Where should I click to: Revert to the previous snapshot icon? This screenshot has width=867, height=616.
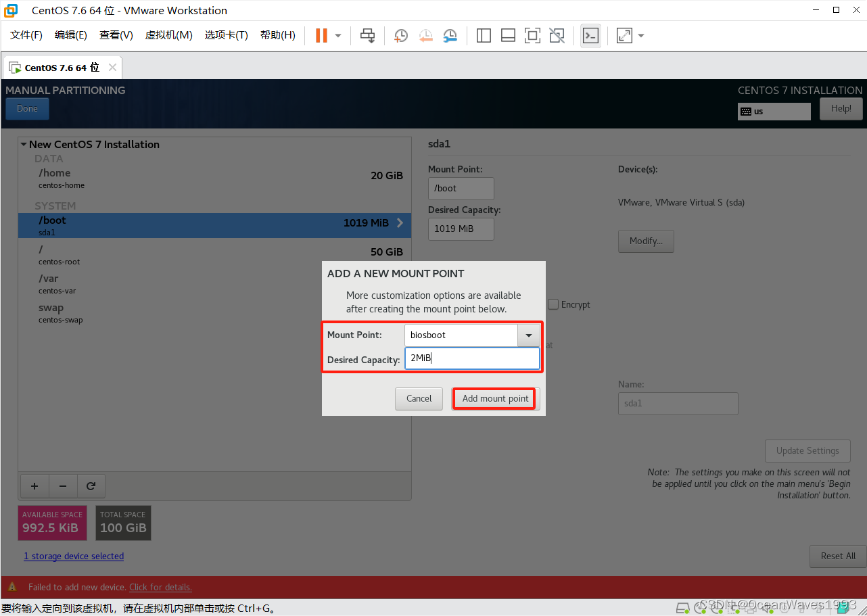tap(425, 35)
